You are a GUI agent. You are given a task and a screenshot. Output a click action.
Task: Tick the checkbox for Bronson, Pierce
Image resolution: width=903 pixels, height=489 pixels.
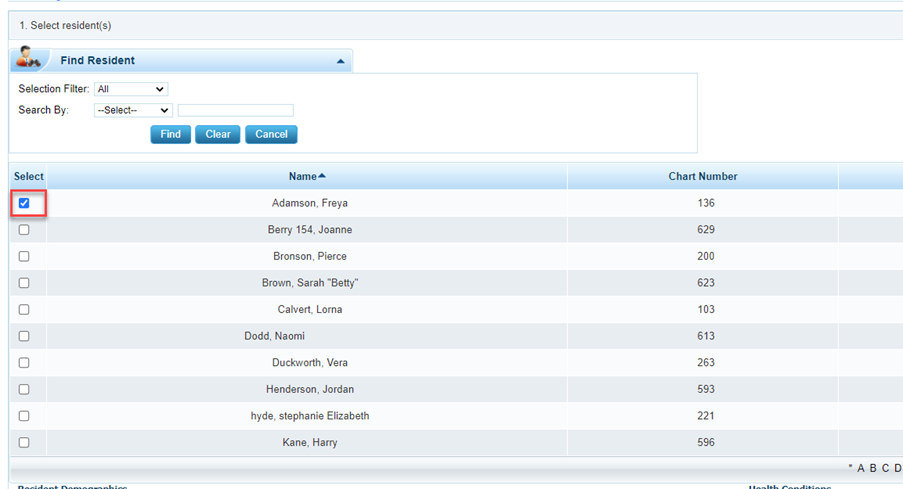24,256
